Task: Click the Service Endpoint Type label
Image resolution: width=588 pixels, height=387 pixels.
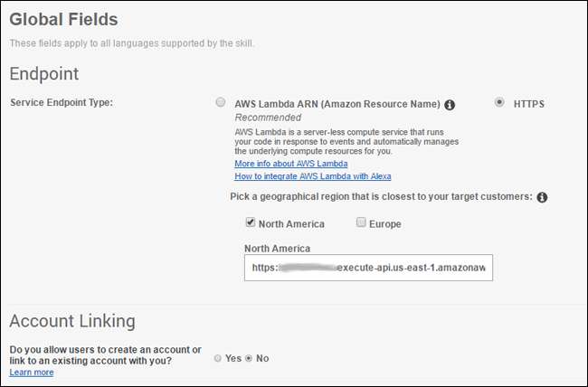Action: point(59,102)
